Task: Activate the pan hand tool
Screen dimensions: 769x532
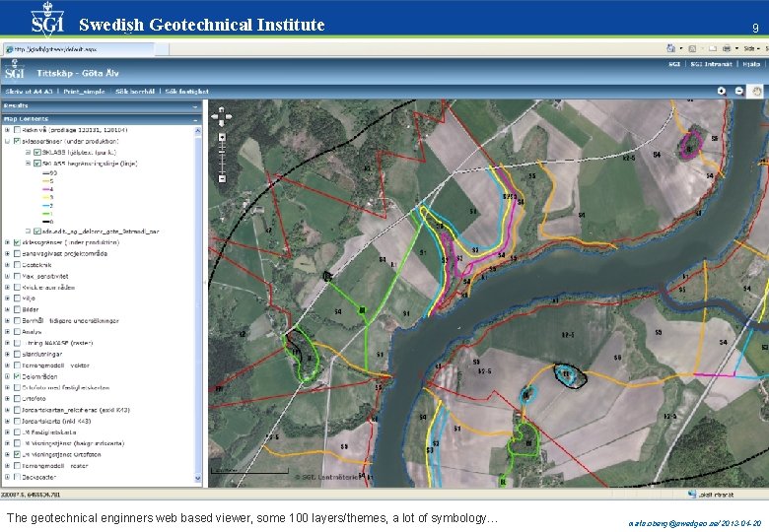Action: (x=757, y=91)
